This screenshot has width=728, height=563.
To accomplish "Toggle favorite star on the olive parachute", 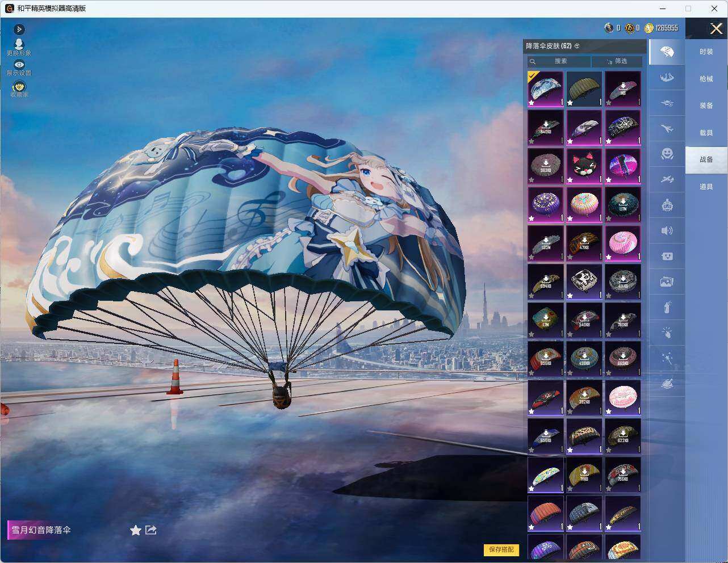I will (570, 103).
